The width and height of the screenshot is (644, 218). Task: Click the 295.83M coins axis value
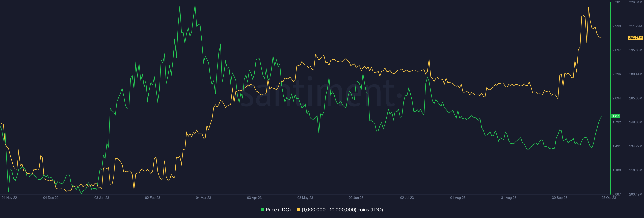coord(635,50)
